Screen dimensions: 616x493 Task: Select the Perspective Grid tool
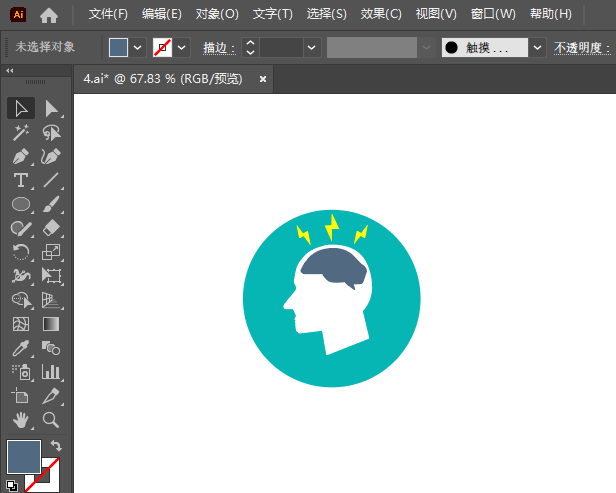[x=51, y=300]
